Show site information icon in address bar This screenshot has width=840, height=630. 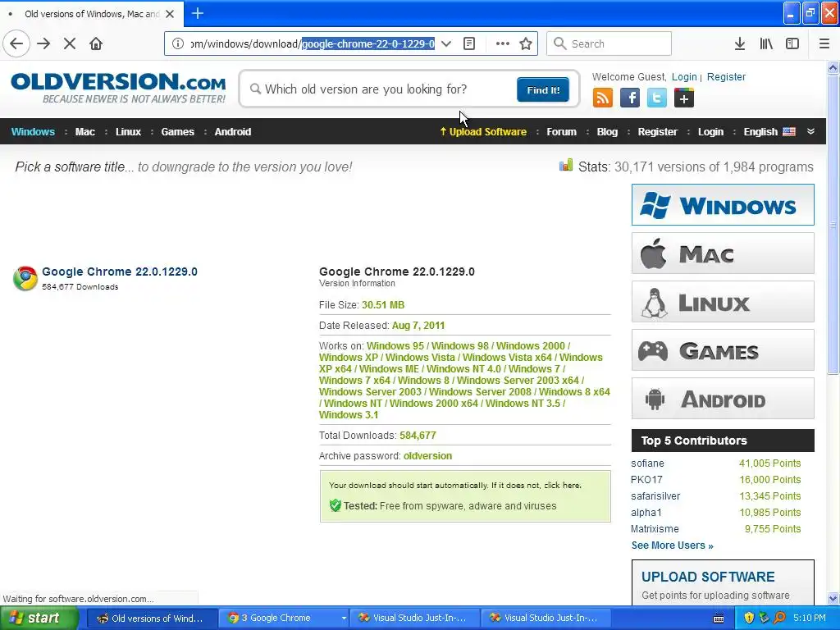click(x=178, y=43)
